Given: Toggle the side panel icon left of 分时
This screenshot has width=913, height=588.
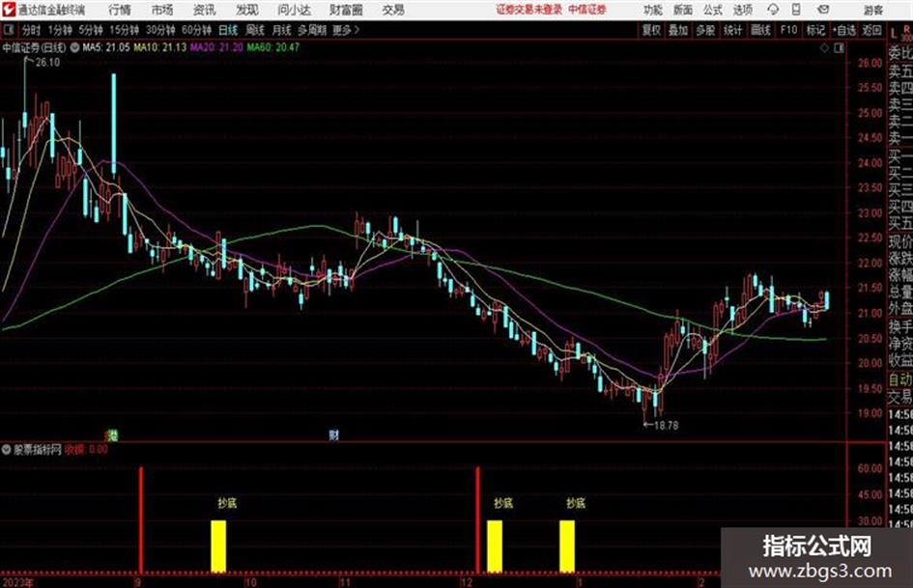Looking at the screenshot, I should tap(9, 30).
